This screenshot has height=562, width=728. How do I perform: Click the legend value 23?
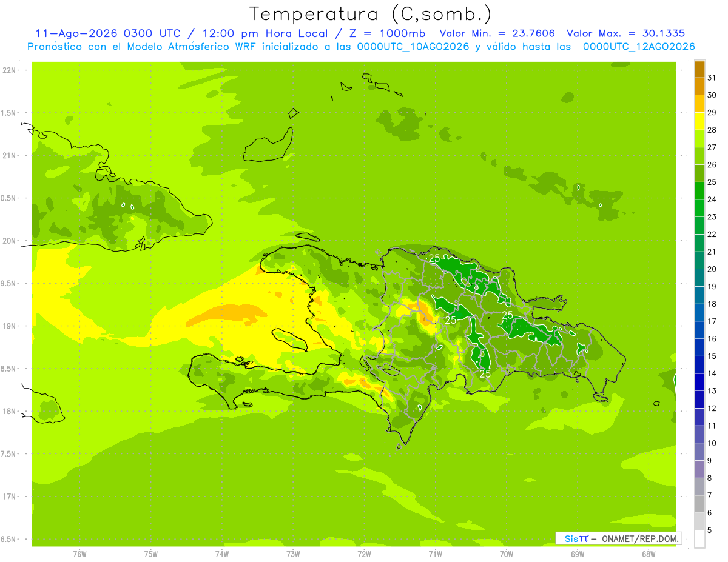click(712, 217)
